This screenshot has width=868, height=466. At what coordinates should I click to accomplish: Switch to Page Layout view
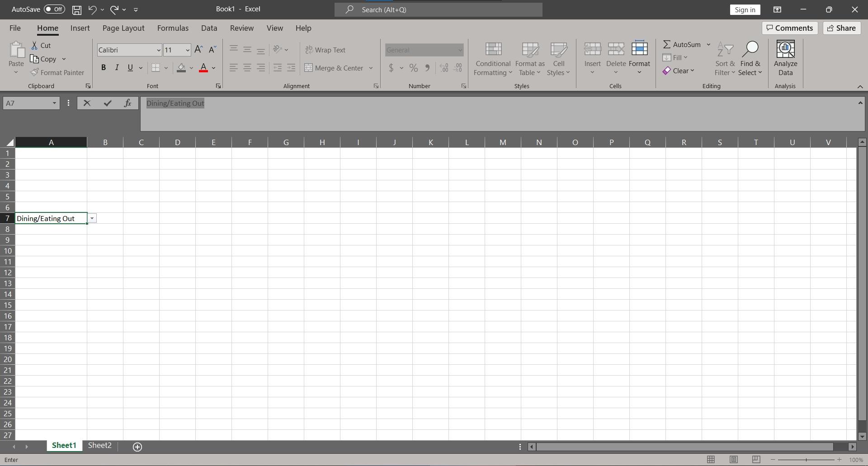pos(733,460)
